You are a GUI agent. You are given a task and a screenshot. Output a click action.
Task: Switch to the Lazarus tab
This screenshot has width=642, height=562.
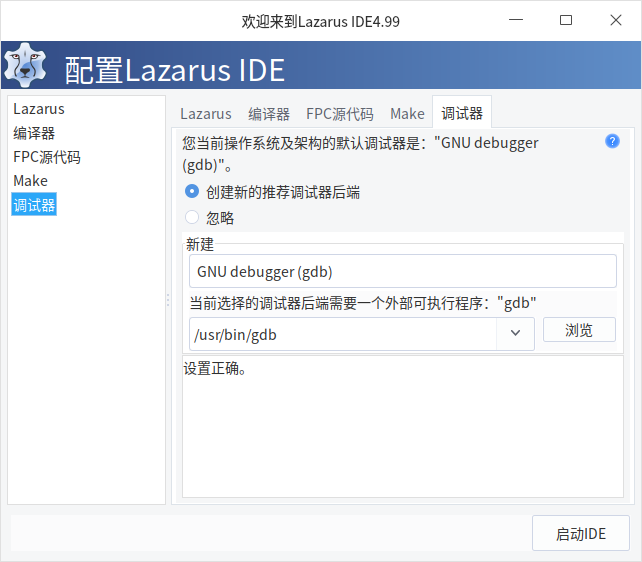click(x=206, y=114)
